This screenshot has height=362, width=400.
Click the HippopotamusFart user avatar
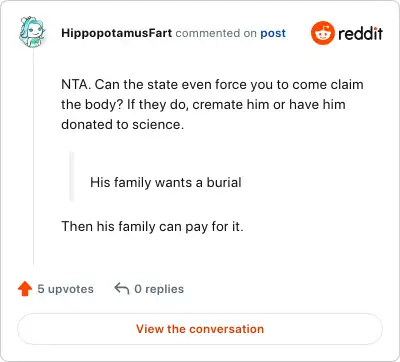(x=32, y=32)
